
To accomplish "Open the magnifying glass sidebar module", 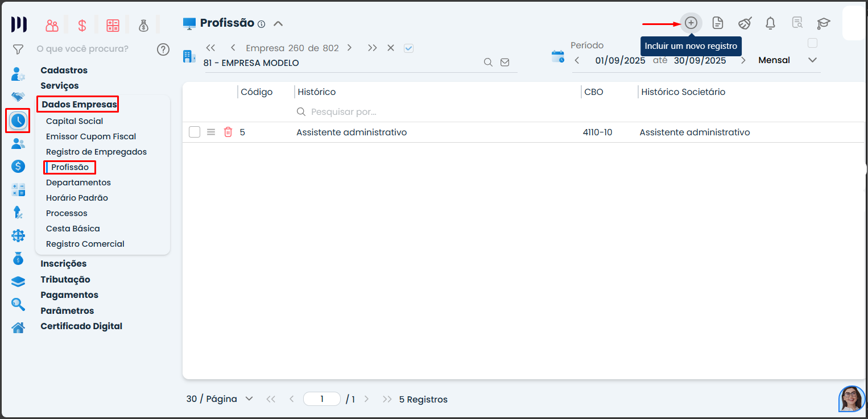I will tap(18, 305).
